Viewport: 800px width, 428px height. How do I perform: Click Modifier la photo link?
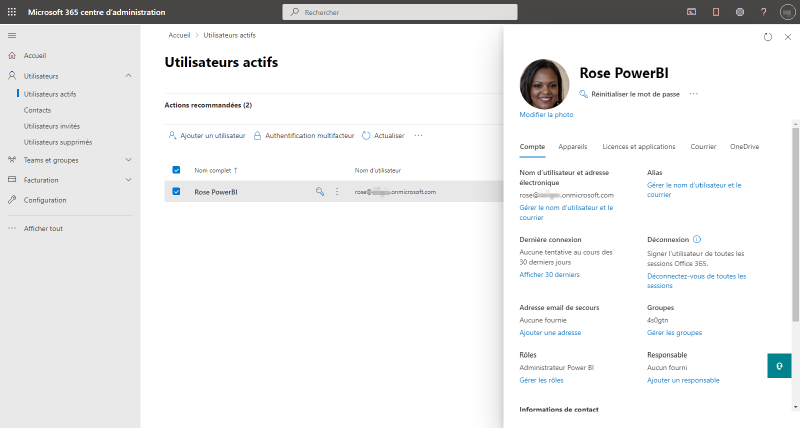pyautogui.click(x=546, y=115)
